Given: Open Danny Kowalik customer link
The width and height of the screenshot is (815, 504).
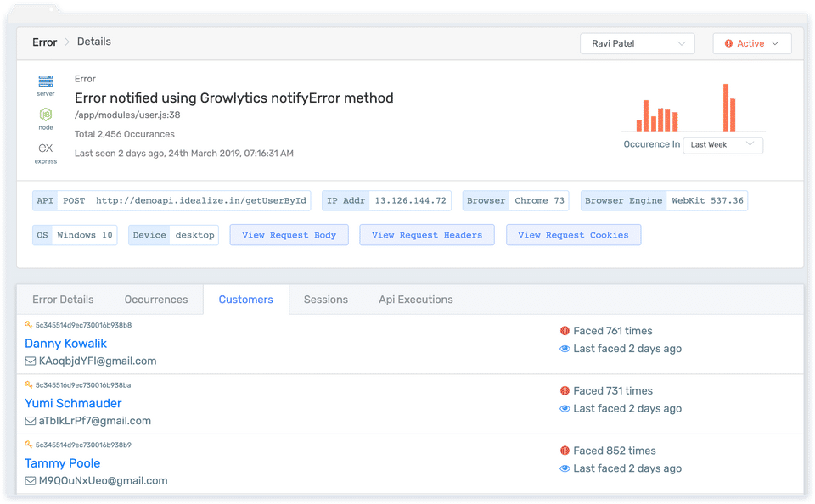Looking at the screenshot, I should pos(65,344).
